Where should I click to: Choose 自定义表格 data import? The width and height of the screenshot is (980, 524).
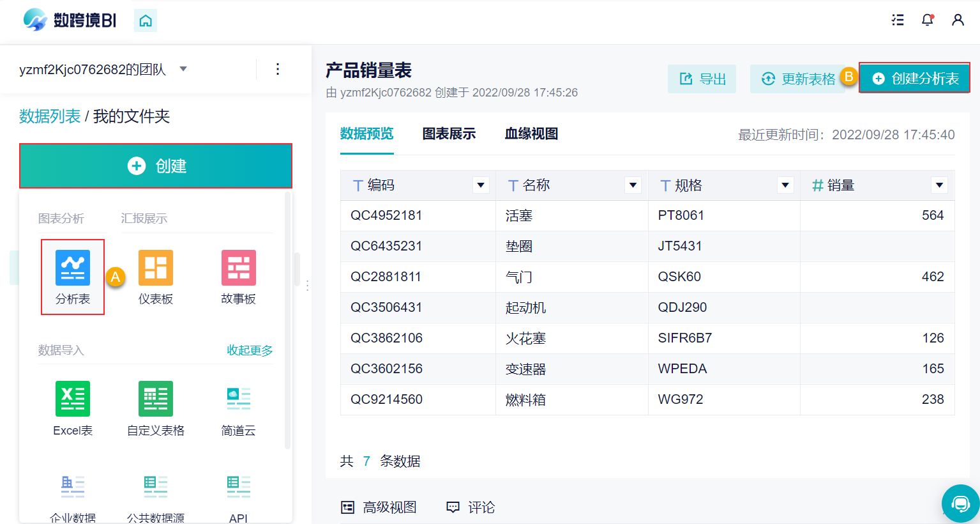pyautogui.click(x=156, y=408)
